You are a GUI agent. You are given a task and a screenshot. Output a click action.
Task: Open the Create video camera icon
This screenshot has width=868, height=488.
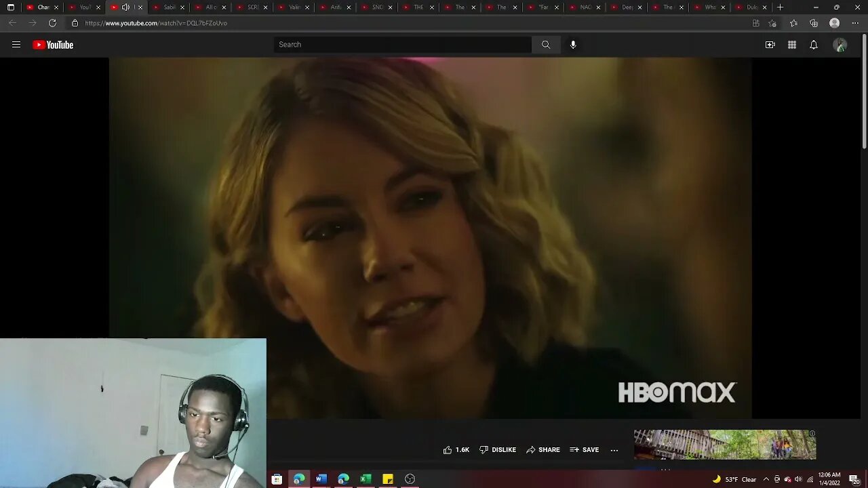pyautogui.click(x=770, y=45)
